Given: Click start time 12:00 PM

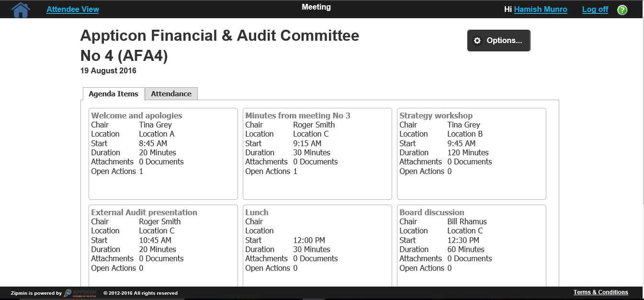Looking at the screenshot, I should pos(309,240).
